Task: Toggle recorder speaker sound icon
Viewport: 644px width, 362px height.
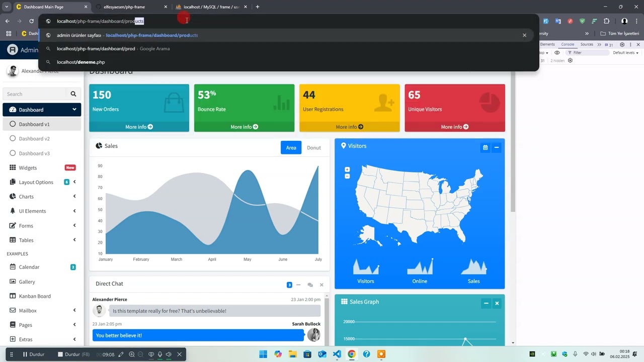Action: coord(169,354)
